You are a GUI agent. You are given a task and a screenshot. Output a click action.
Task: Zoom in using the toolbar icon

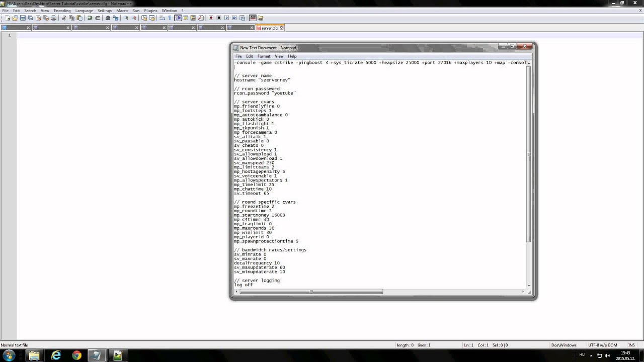click(126, 18)
